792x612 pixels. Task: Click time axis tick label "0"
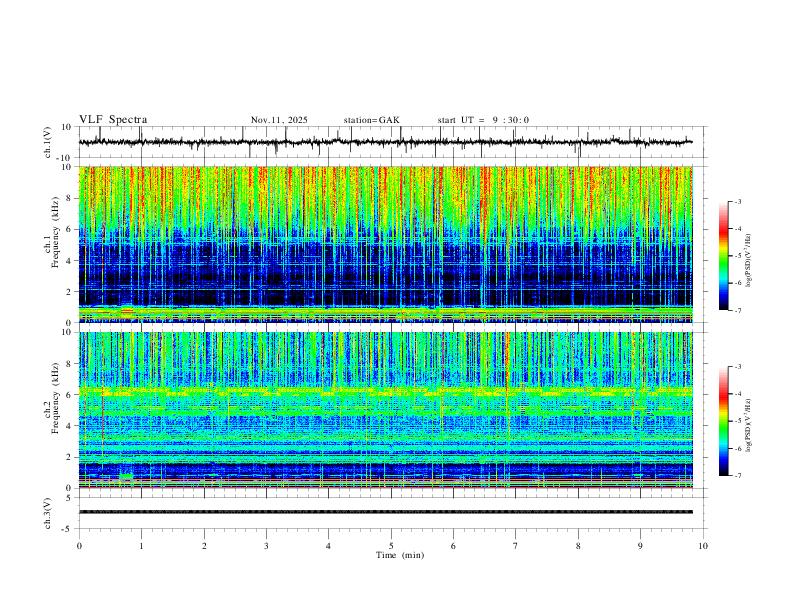point(79,546)
